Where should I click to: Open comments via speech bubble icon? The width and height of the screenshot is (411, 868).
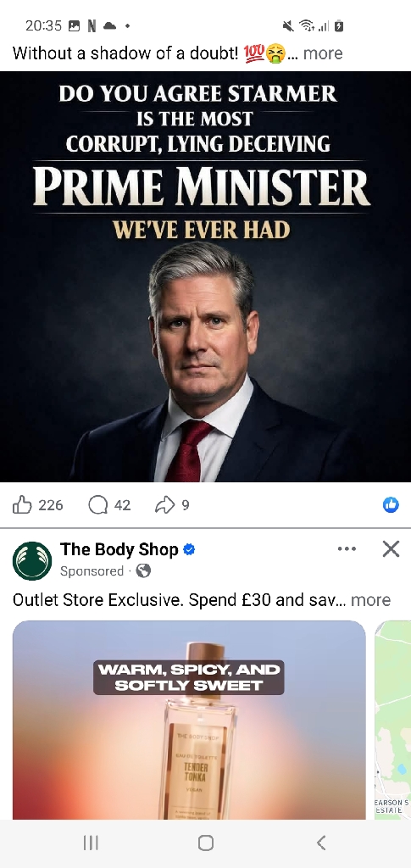coord(97,505)
